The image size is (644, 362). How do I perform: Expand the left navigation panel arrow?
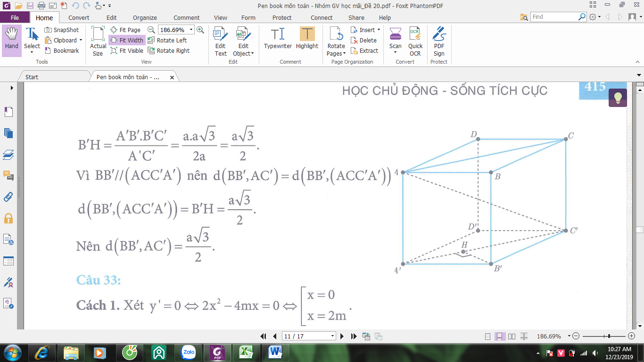tap(12, 88)
